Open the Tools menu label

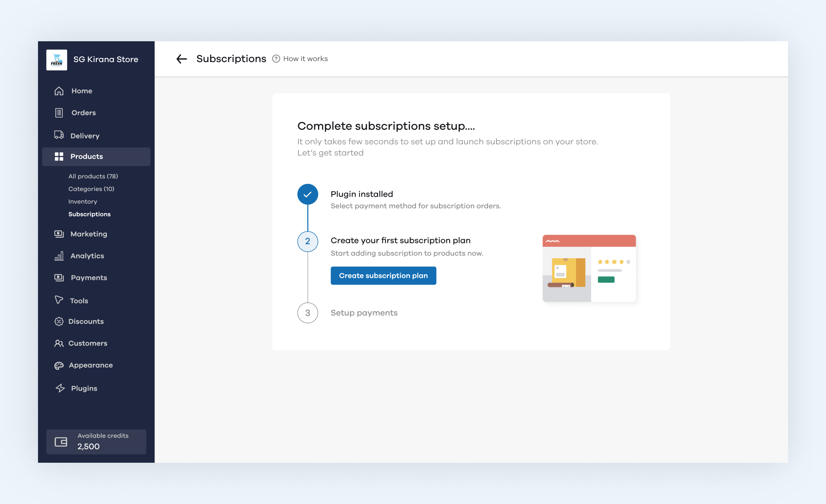79,301
